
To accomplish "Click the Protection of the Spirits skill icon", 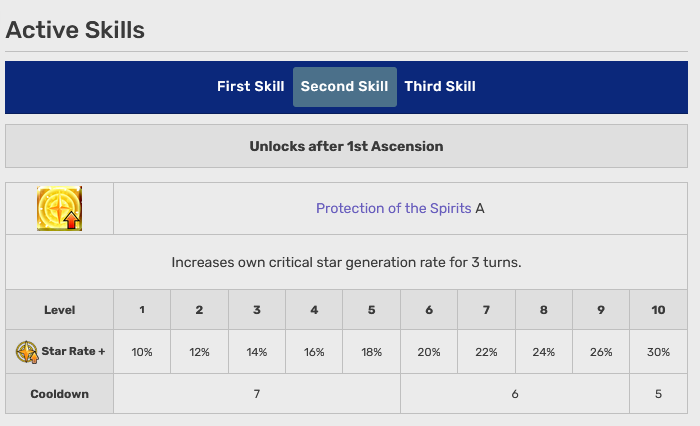I will [x=59, y=208].
